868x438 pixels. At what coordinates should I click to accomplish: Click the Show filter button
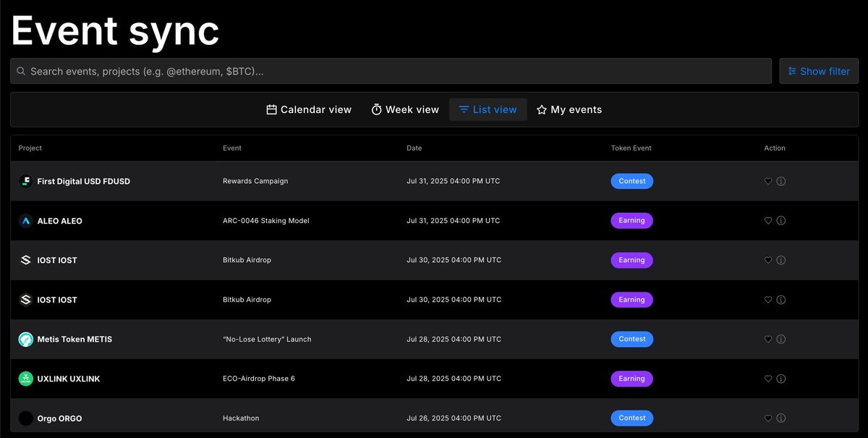(x=819, y=71)
